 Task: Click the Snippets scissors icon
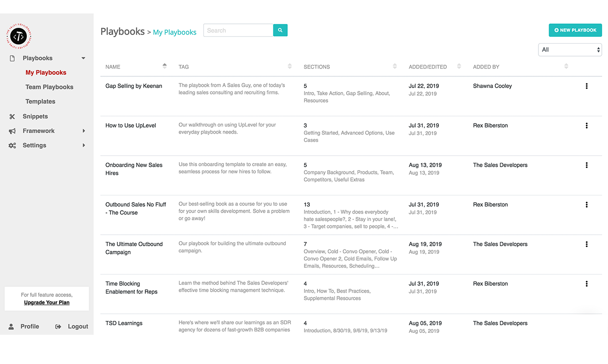pyautogui.click(x=12, y=116)
